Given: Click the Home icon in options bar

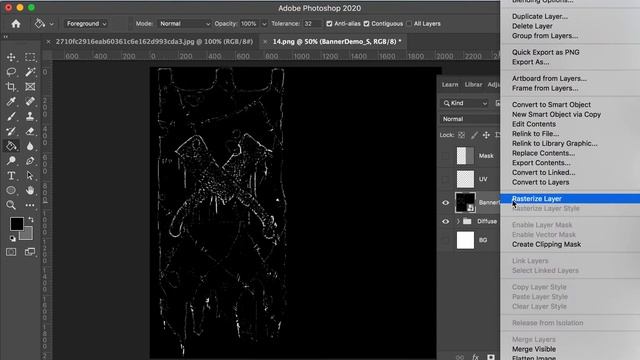Looking at the screenshot, I should coord(16,24).
